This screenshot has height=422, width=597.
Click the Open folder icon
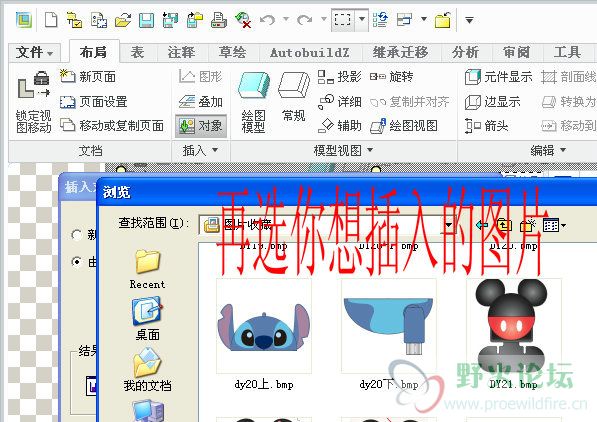point(123,20)
